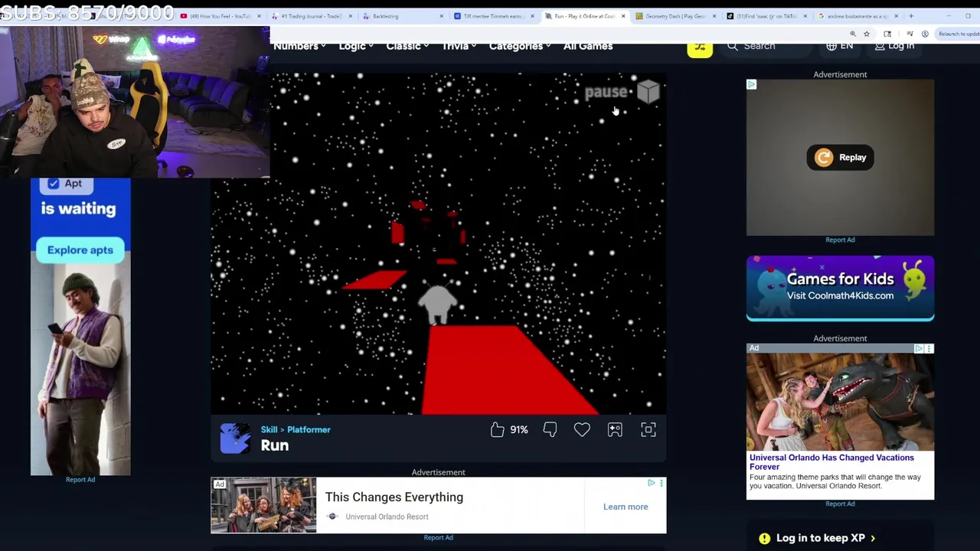The height and width of the screenshot is (551, 980).
Task: Click Report Ad below the bottom banner
Action: pyautogui.click(x=439, y=537)
